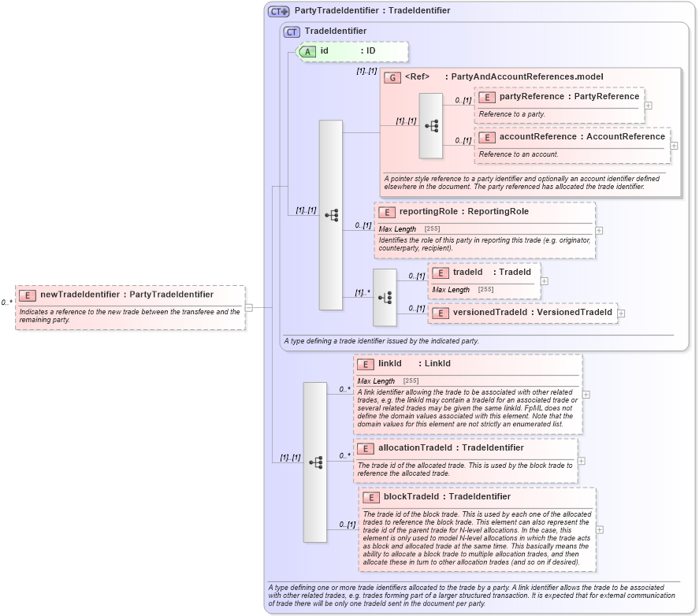The width and height of the screenshot is (699, 616).
Task: Click the E icon of accountReference
Action: point(487,138)
